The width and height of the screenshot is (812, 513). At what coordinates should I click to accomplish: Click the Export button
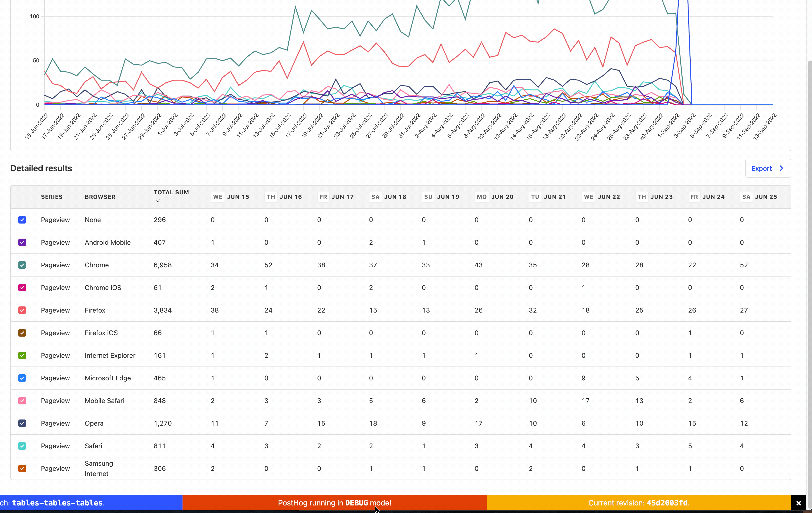[x=761, y=168]
